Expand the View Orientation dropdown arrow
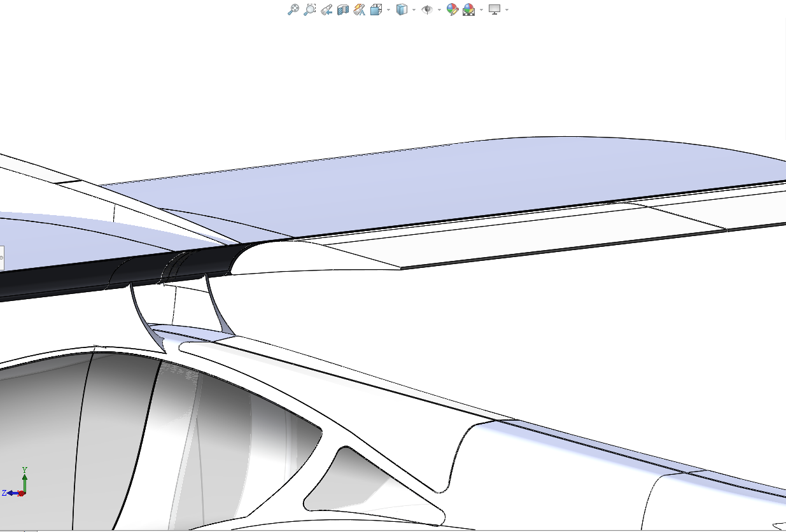This screenshot has width=786, height=532. [388, 10]
